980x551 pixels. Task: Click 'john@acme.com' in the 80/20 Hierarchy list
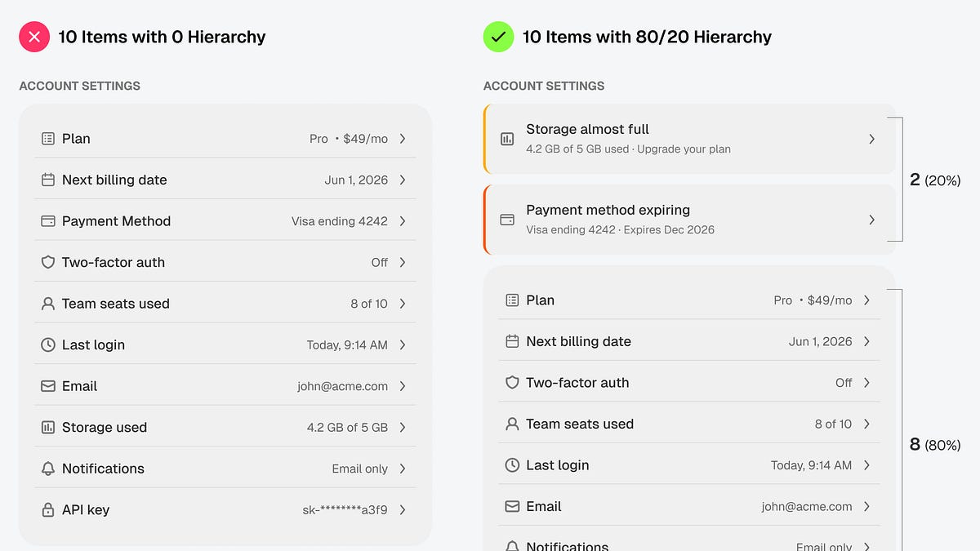806,507
